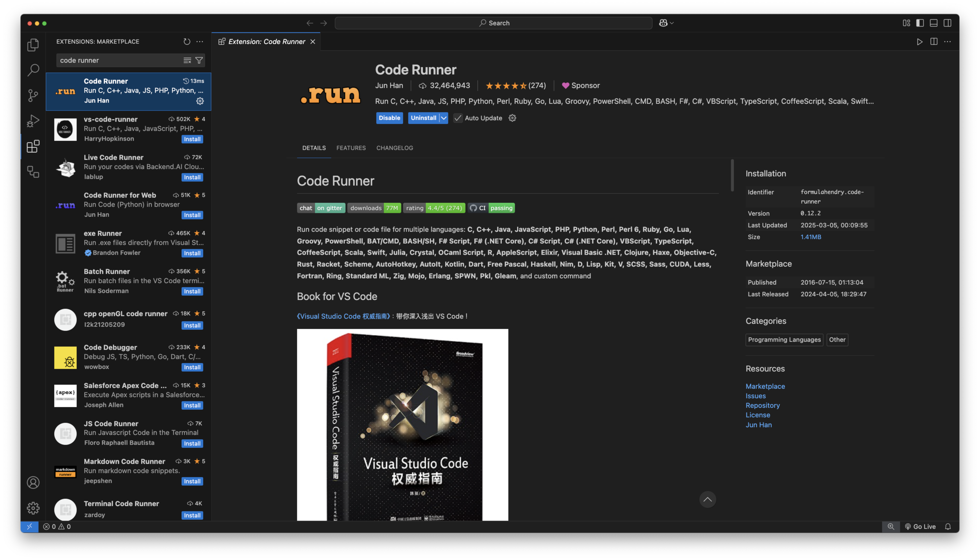The width and height of the screenshot is (980, 560).
Task: Open the Source Control view
Action: pos(33,95)
